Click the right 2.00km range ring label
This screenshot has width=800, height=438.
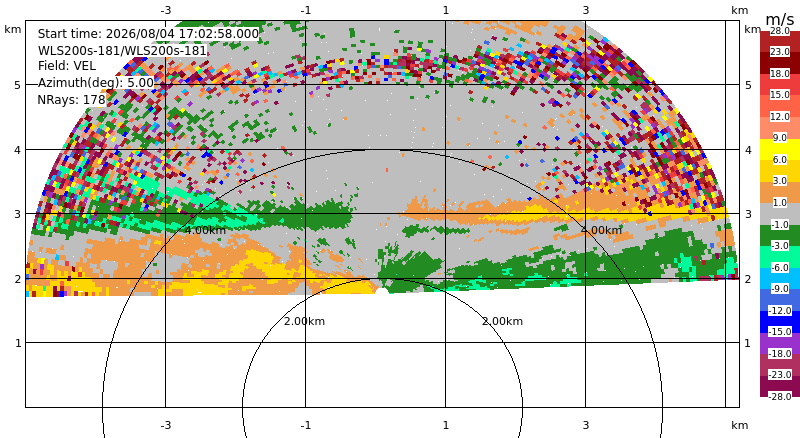click(503, 321)
